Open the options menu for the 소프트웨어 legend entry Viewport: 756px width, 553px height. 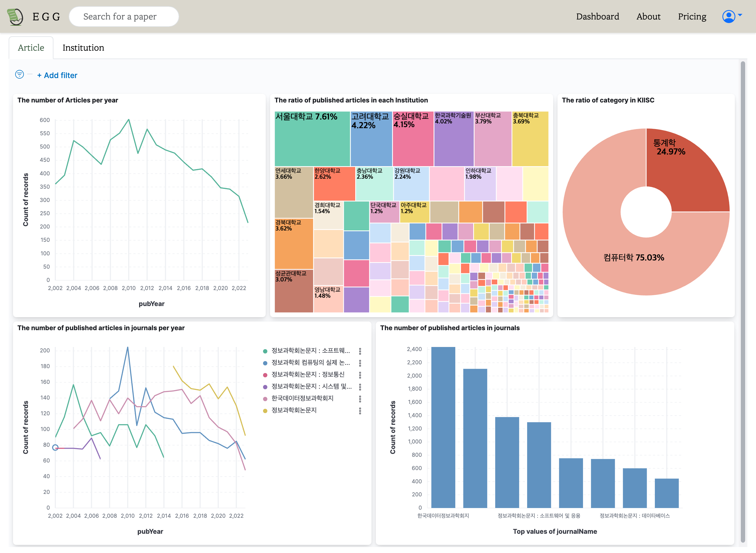(x=360, y=351)
